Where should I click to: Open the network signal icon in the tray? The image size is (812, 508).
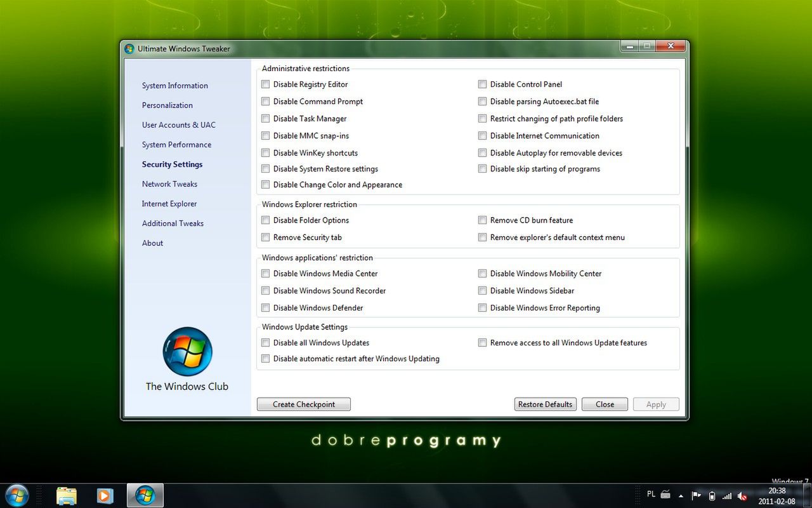pyautogui.click(x=728, y=496)
